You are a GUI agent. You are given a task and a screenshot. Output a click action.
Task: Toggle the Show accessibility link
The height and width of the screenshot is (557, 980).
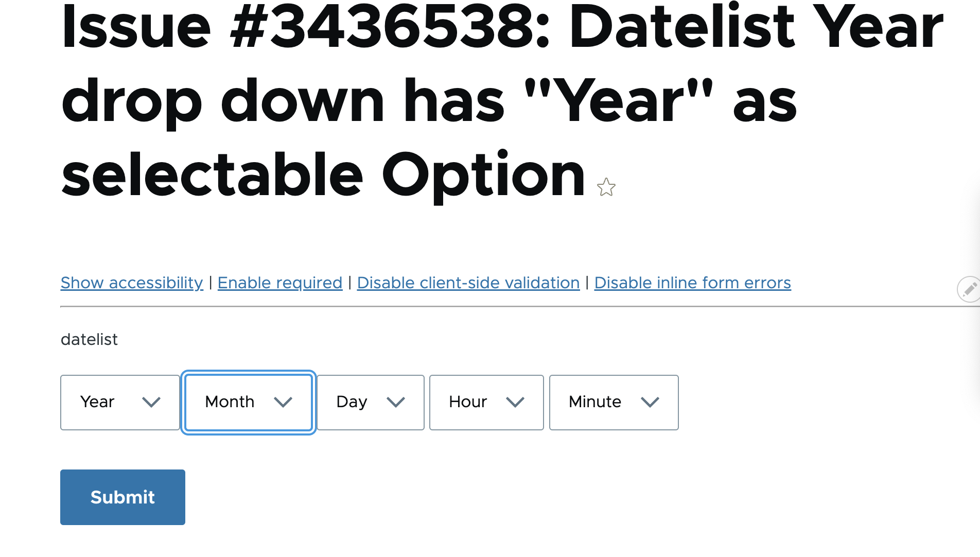(x=132, y=283)
